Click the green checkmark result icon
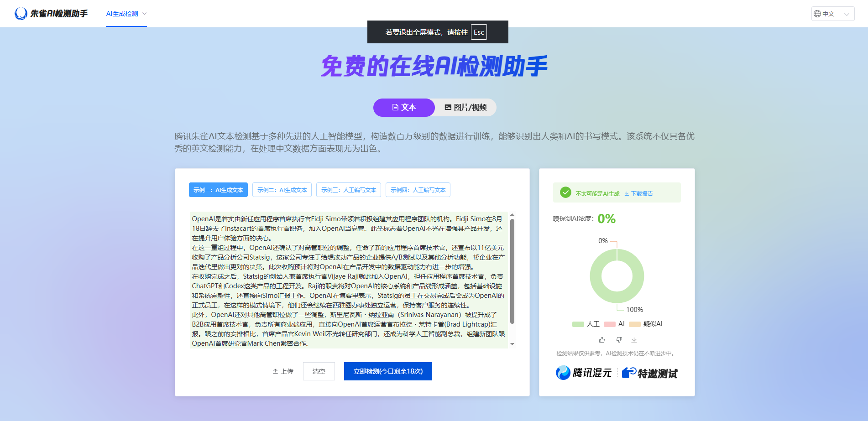This screenshot has width=868, height=421. (565, 192)
